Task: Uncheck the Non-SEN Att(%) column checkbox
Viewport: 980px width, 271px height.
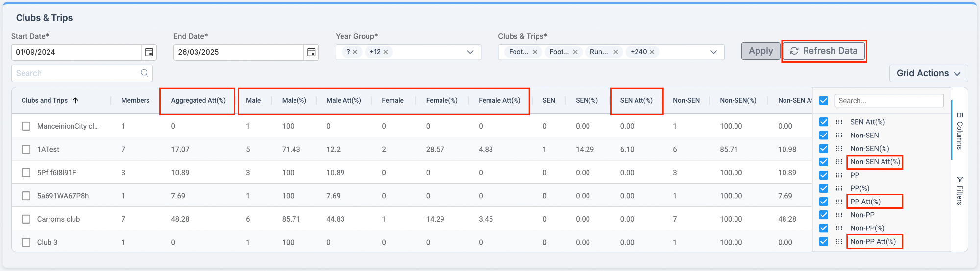Action: tap(824, 162)
